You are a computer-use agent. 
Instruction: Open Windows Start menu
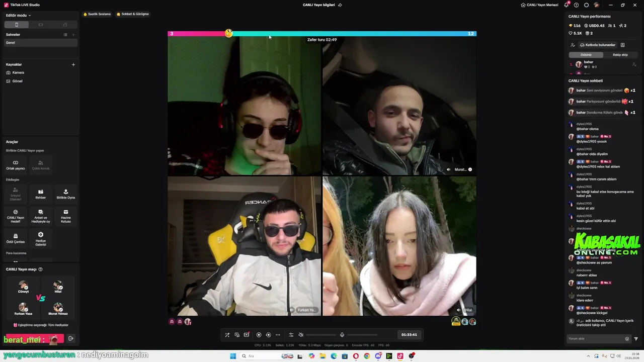tap(233, 356)
